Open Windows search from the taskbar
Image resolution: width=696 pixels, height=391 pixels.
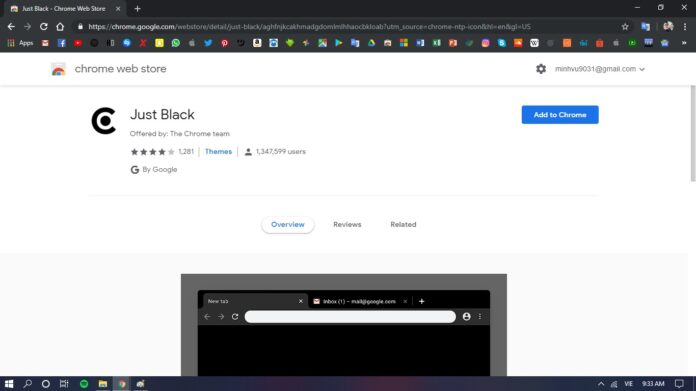tap(28, 384)
